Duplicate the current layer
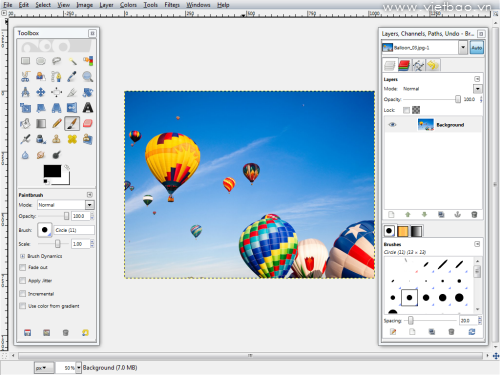The height and width of the screenshot is (375, 500). [x=441, y=215]
